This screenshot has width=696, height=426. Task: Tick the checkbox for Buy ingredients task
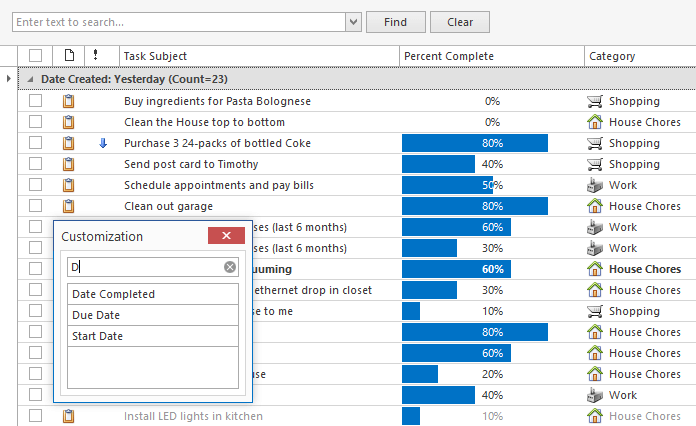[x=36, y=101]
